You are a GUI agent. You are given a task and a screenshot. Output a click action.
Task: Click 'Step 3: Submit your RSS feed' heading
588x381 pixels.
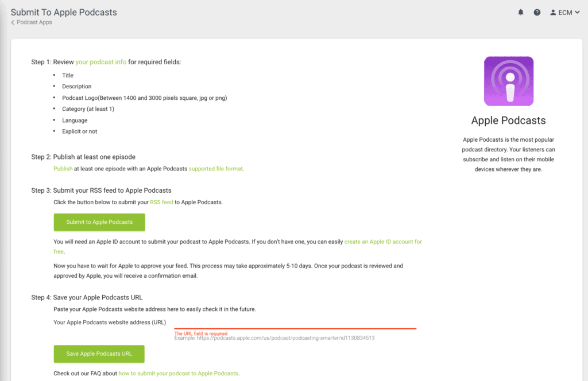click(x=101, y=190)
